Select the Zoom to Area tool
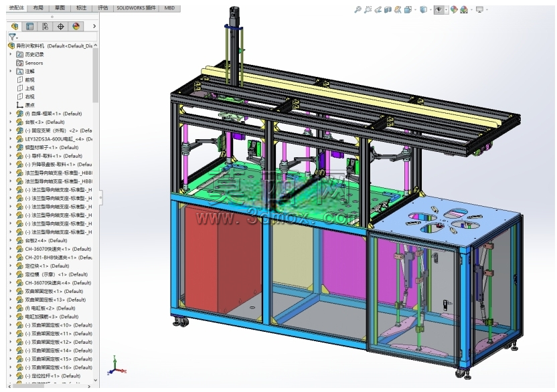This screenshot has width=557, height=392. click(x=368, y=9)
